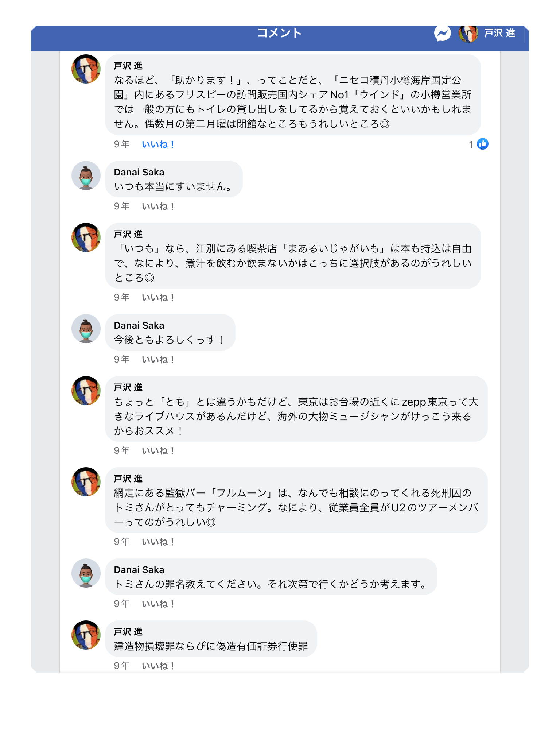Click Danai Saka's avatar beside トミさんの罪名 comment
Viewport: 560px width, 747px height.
click(86, 573)
